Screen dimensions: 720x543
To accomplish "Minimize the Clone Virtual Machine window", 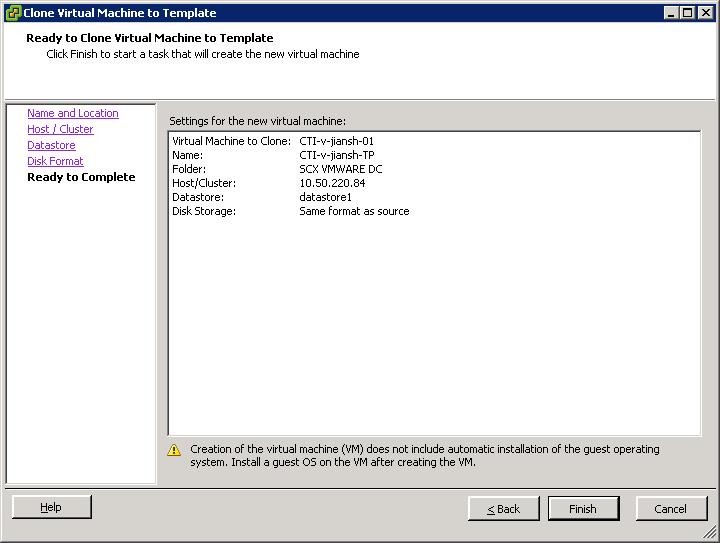I will tap(671, 13).
